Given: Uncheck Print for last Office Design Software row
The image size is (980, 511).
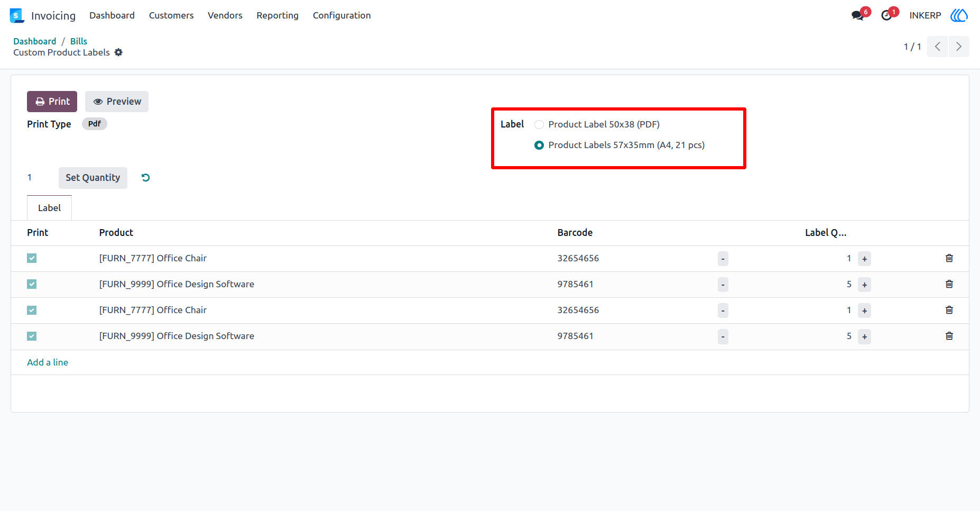Looking at the screenshot, I should pos(32,336).
